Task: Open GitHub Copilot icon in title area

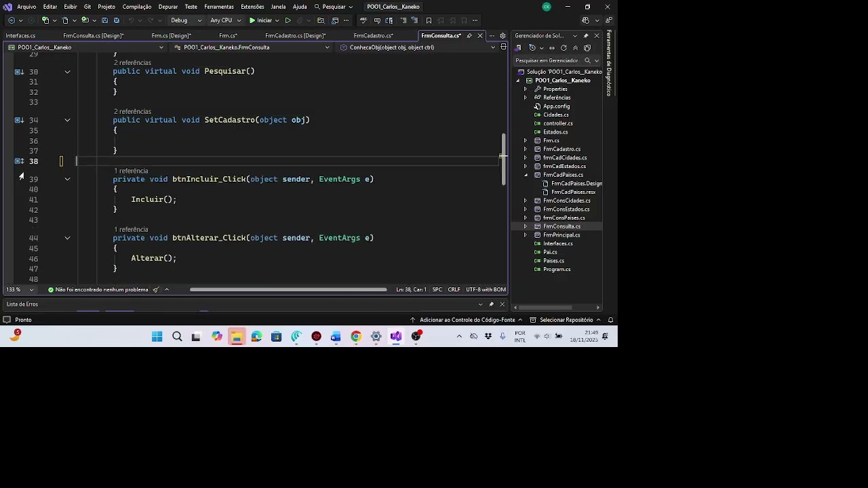Action: tap(586, 20)
